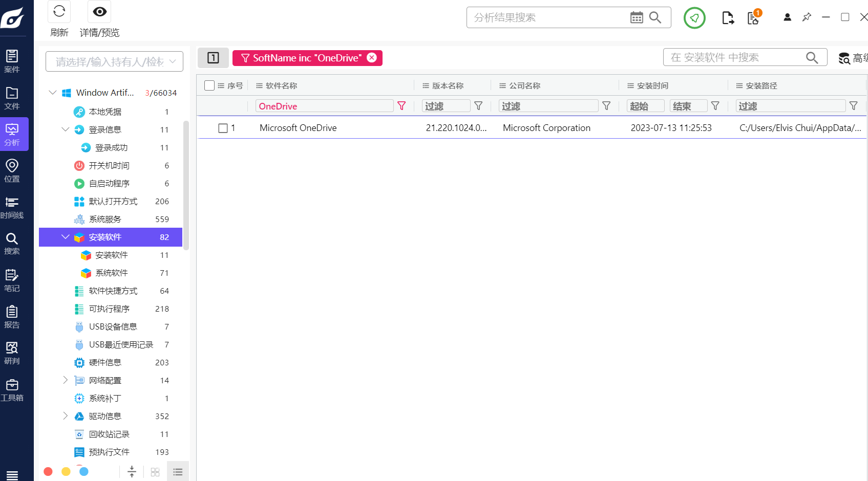Toggle the select-all checkbox in table header
The image size is (868, 481).
[x=209, y=85]
